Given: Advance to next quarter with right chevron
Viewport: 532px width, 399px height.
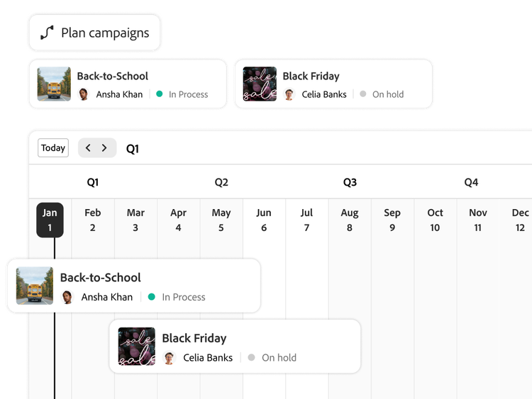Looking at the screenshot, I should [x=104, y=148].
